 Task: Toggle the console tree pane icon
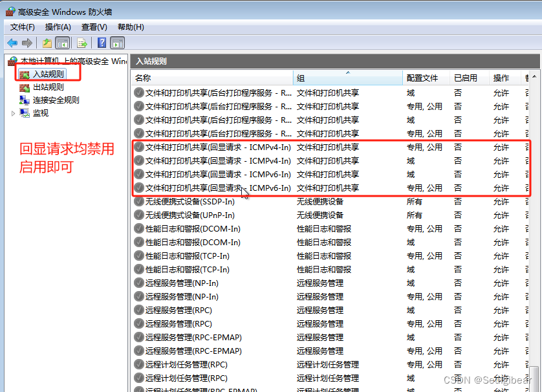click(61, 43)
